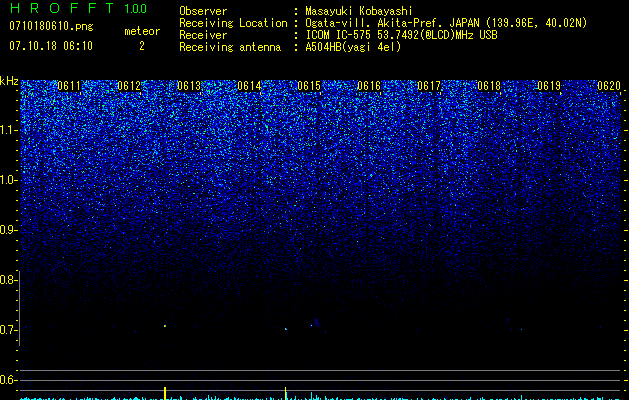This screenshot has height=400, width=629.
Task: Click the Receiving Location label
Action: point(233,23)
